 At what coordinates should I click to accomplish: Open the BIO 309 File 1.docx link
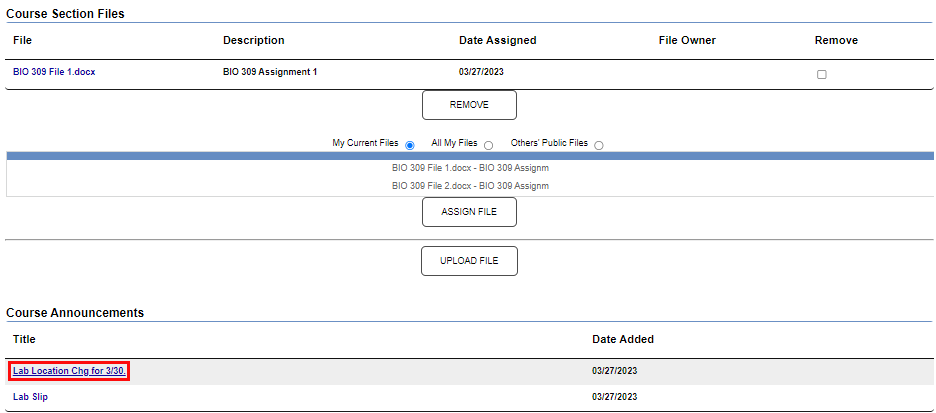point(54,73)
